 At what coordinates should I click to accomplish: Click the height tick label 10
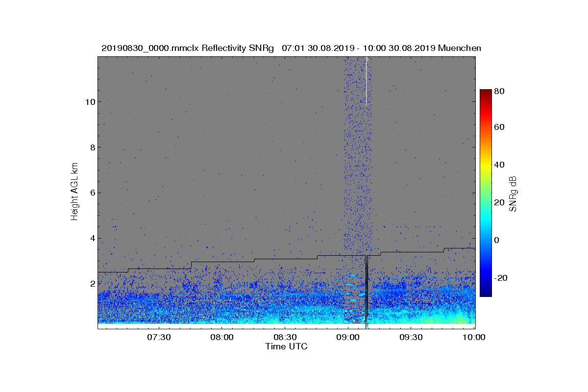click(x=89, y=102)
